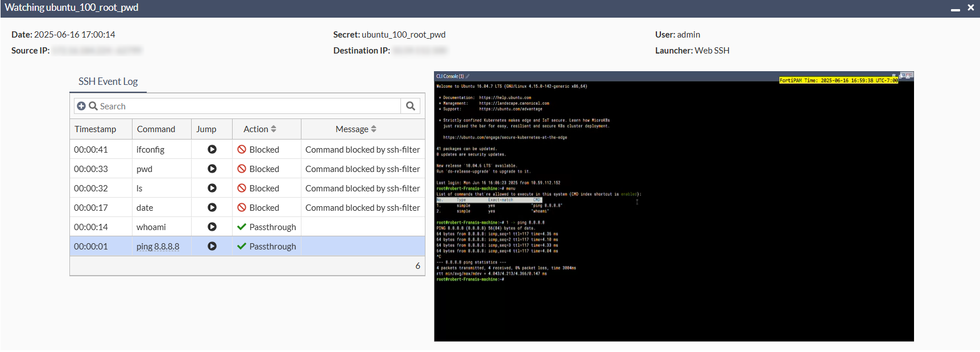Jump to the ls command in recording
This screenshot has width=980, height=352.
212,188
